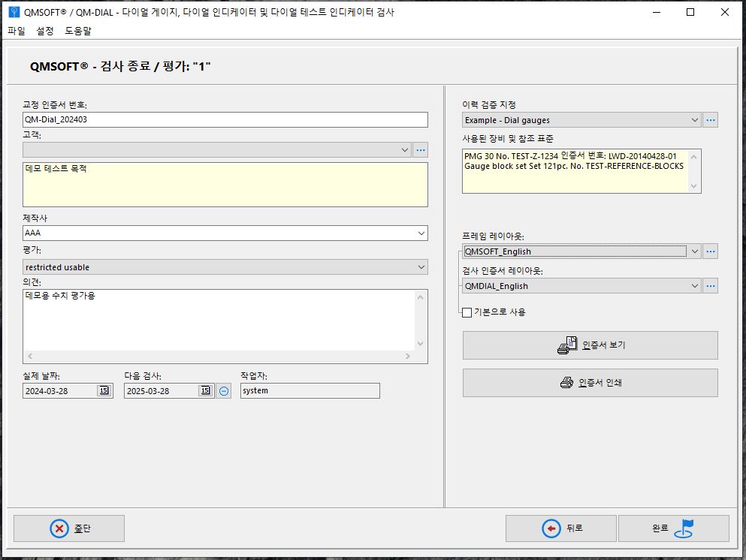Open the 프레임 레이아웃 dropdown QMSOFT_English

(582, 251)
